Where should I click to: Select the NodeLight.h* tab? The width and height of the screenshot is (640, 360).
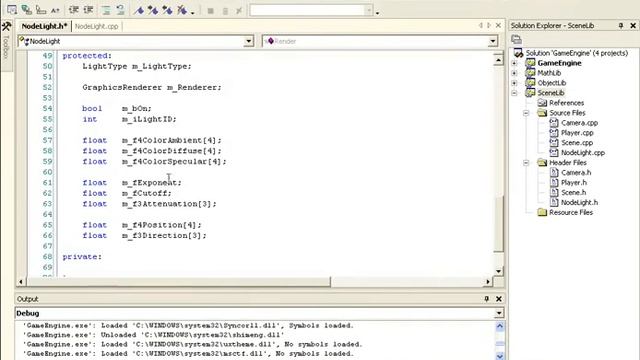pyautogui.click(x=44, y=26)
